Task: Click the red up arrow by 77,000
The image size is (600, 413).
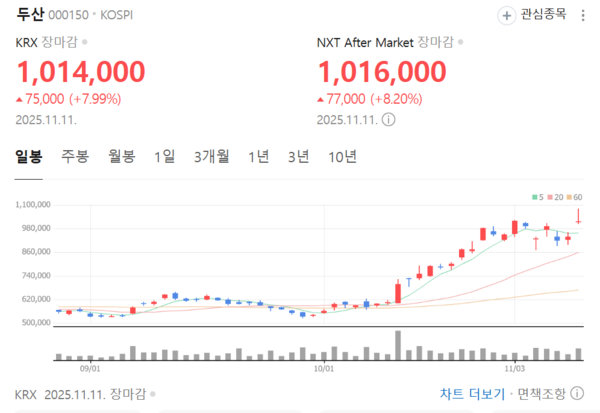Action: pyautogui.click(x=321, y=99)
